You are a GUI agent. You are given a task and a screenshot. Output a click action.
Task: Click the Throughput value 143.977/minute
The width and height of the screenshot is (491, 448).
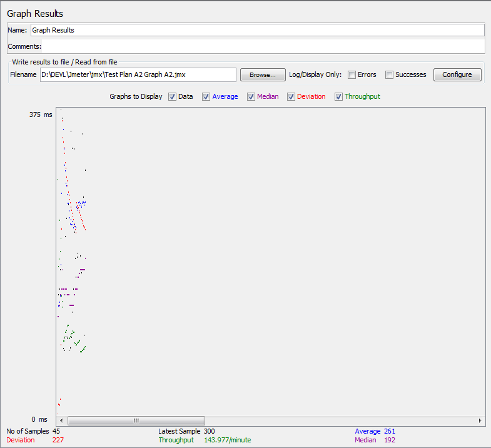[x=228, y=440]
